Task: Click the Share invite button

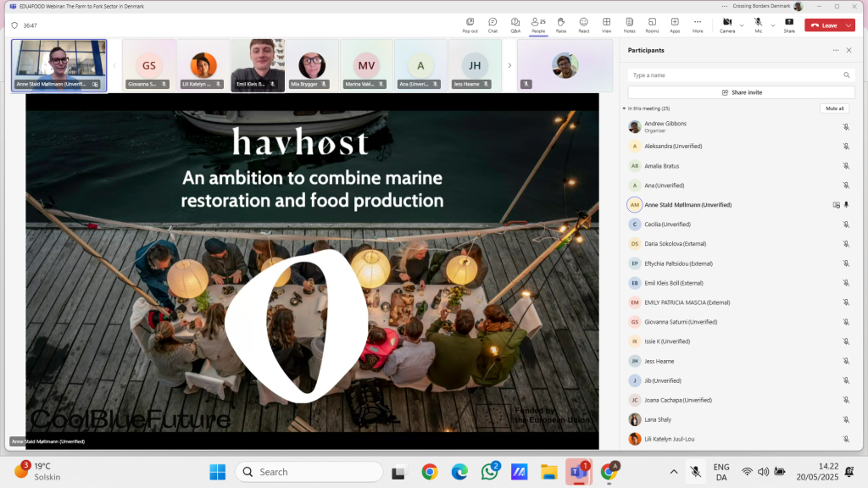Action: pyautogui.click(x=741, y=92)
